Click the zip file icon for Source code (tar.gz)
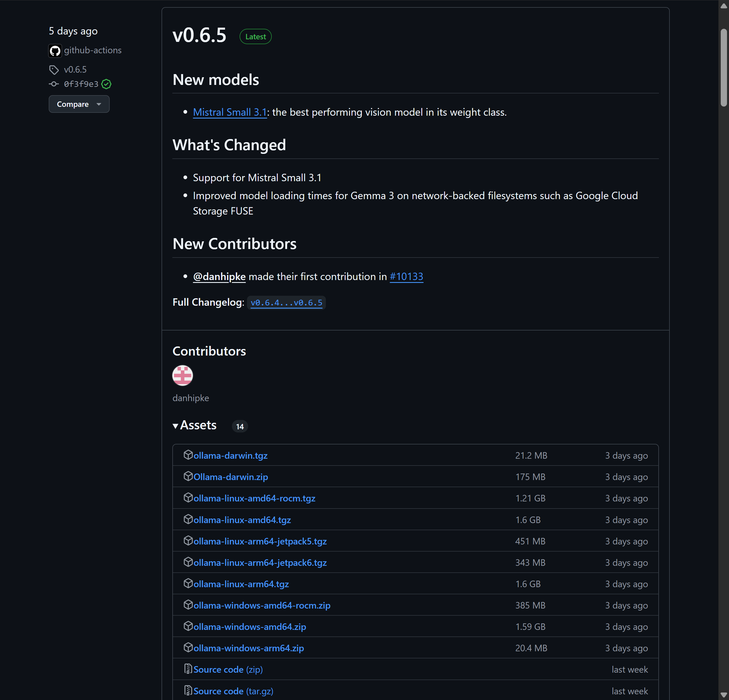Screen dimensions: 729x700 (188, 691)
